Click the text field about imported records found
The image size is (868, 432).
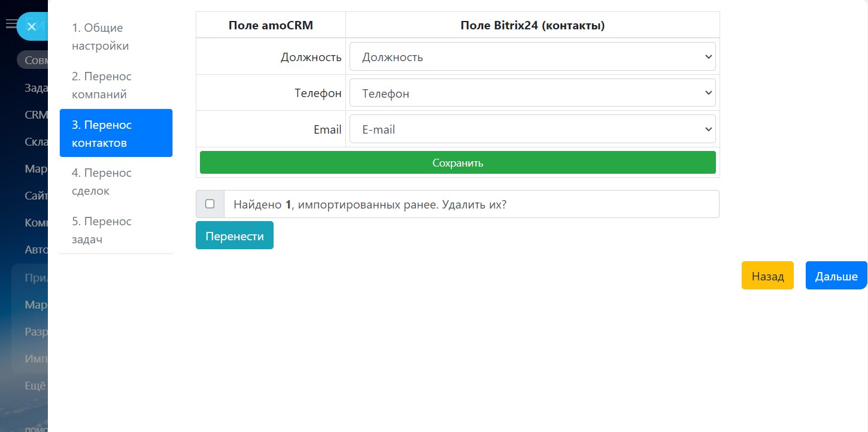click(472, 204)
